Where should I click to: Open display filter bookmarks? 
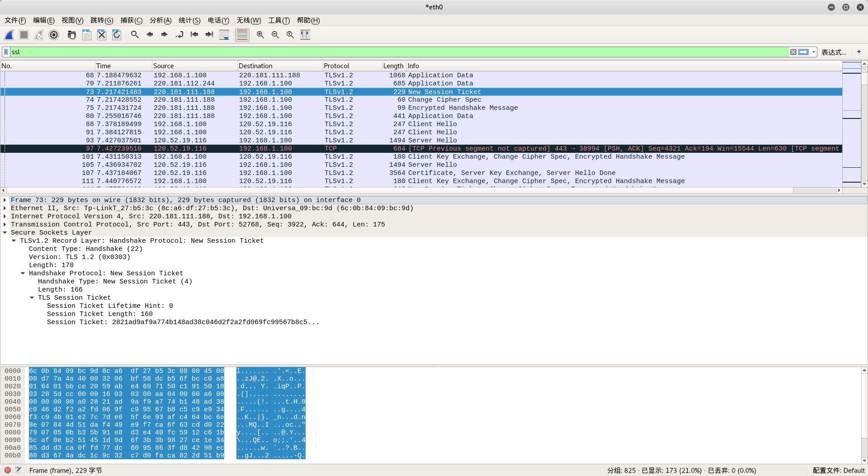coord(6,52)
